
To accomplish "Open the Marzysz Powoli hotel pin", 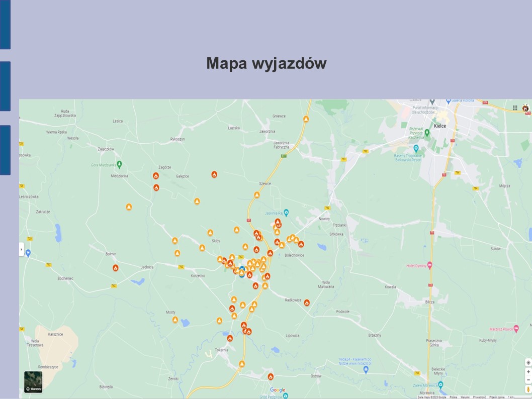I will [516, 329].
